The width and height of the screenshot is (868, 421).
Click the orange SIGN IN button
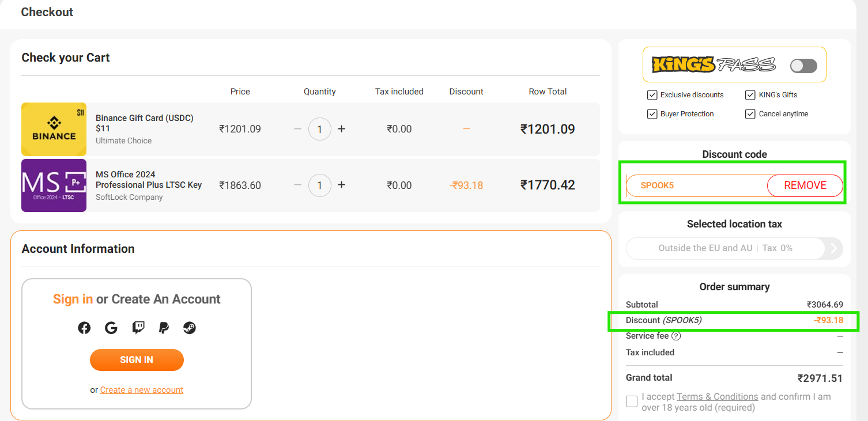pyautogui.click(x=137, y=360)
